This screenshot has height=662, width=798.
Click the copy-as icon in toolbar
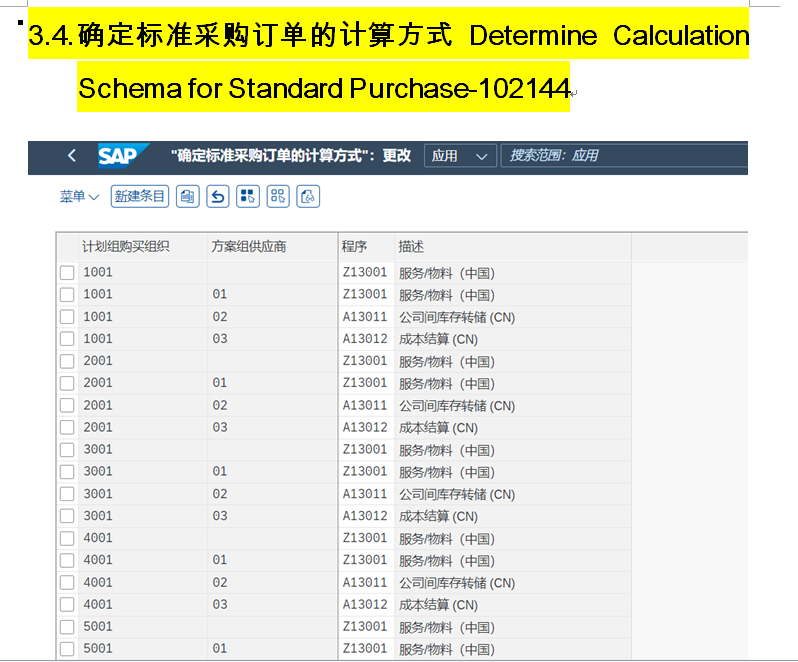pyautogui.click(x=187, y=196)
